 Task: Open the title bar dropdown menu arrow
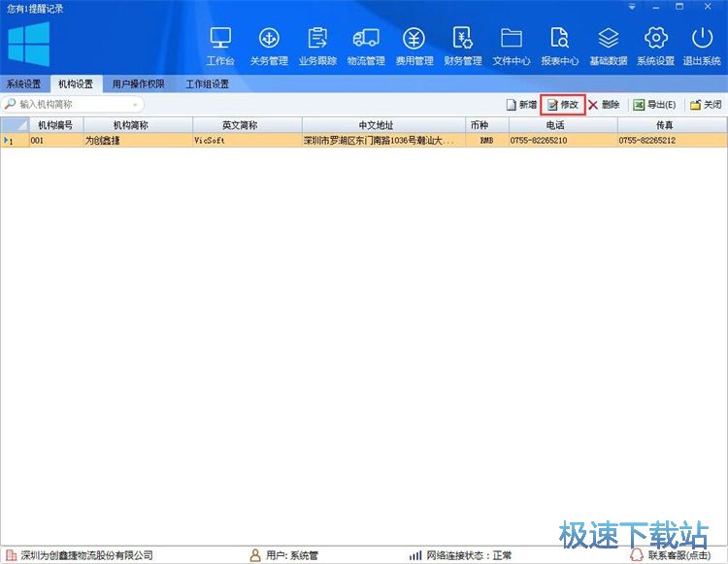(632, 7)
